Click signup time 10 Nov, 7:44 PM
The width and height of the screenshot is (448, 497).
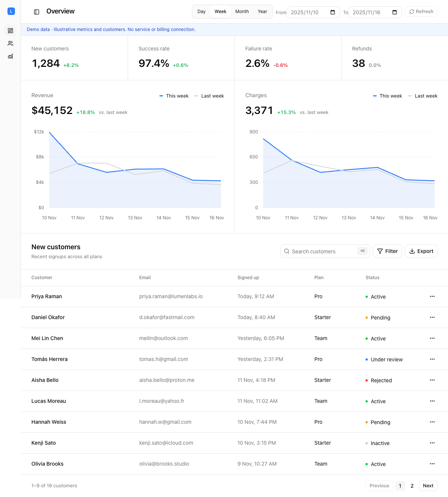[x=257, y=422]
